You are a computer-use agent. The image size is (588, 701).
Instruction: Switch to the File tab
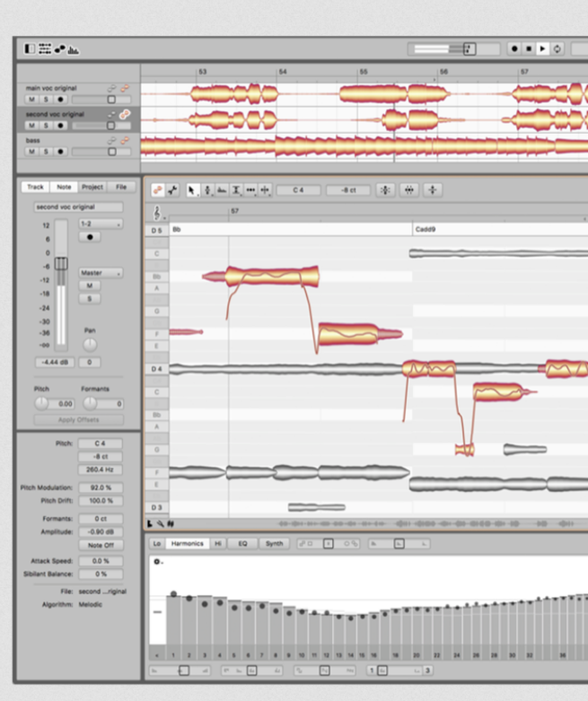[x=121, y=187]
